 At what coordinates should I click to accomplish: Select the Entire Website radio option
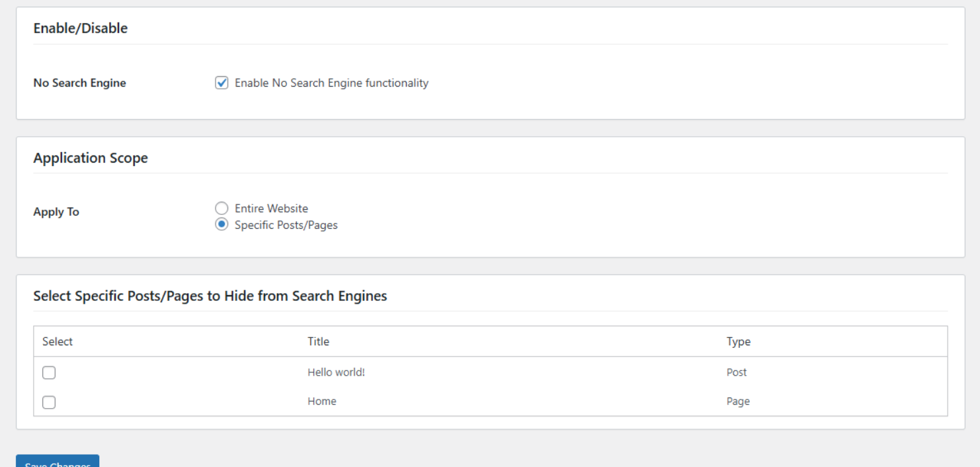click(222, 208)
